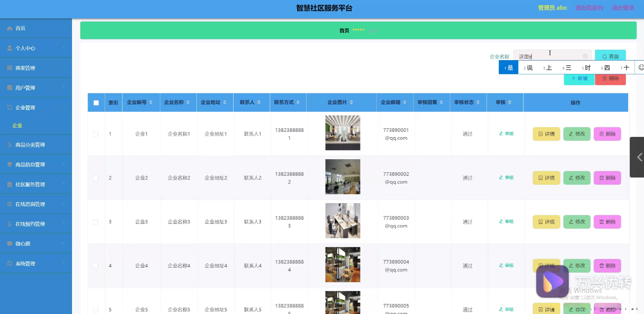Expand 商品分类管理 sidebar menu
The width and height of the screenshot is (644, 314).
tap(36, 145)
